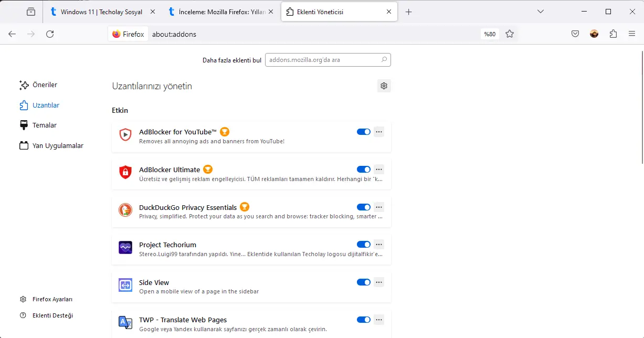List all tabs with the chevron button
Screen dimensions: 644x338
pos(541,12)
